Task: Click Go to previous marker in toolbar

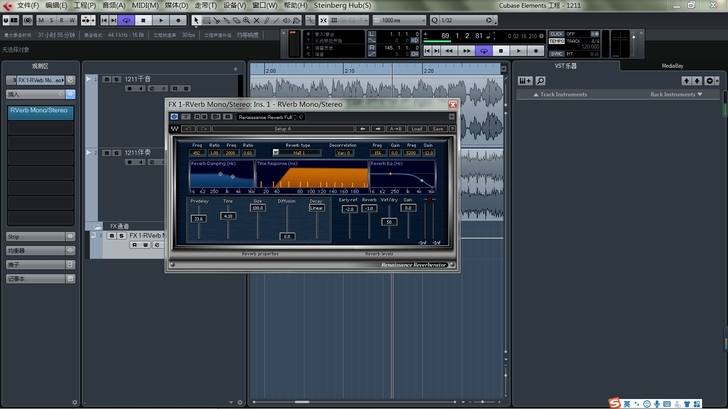Action: click(104, 20)
